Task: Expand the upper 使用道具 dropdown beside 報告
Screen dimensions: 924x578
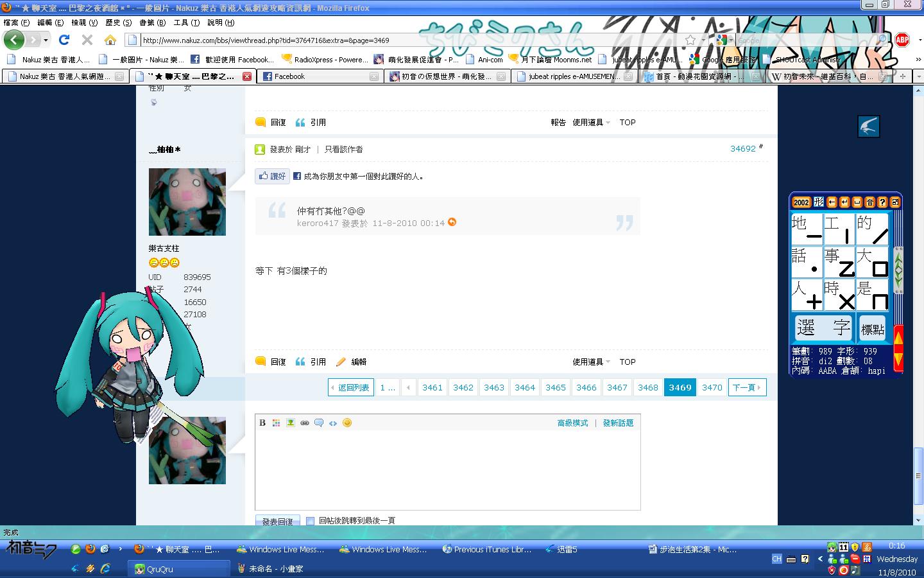Action: click(591, 122)
